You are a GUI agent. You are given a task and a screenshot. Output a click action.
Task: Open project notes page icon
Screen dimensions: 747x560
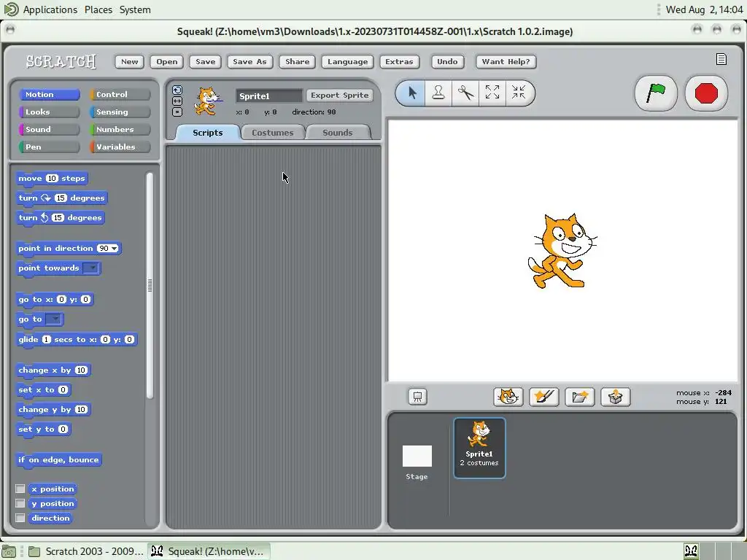[721, 59]
